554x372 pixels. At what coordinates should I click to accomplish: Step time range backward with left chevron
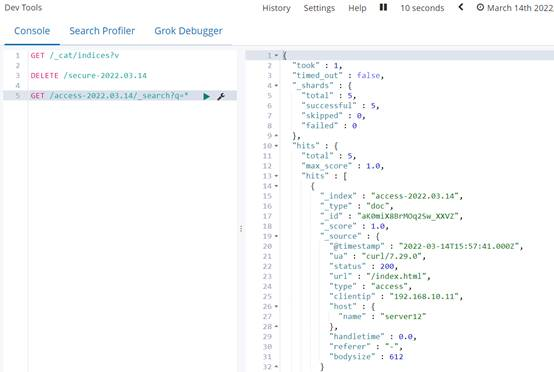[x=461, y=7]
